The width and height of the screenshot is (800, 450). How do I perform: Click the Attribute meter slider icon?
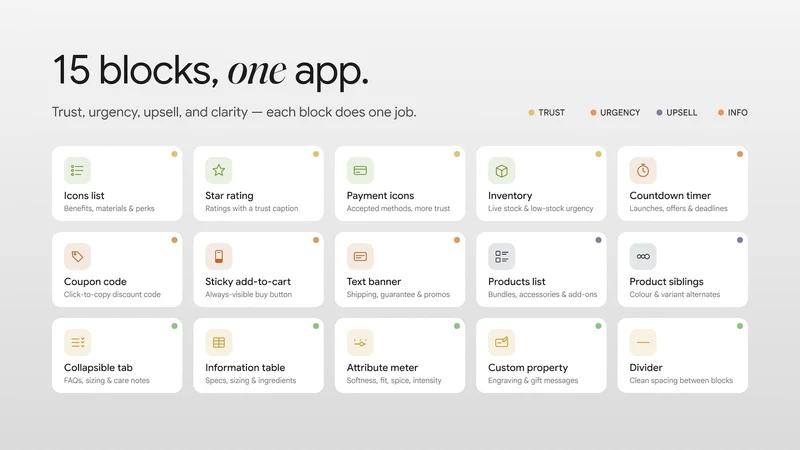click(360, 342)
